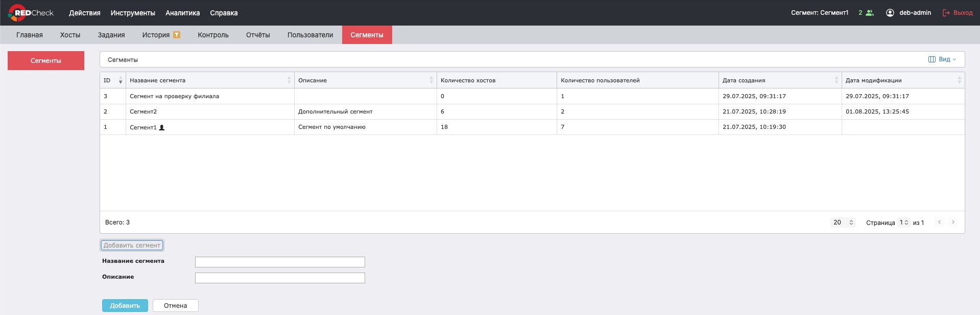Click user count cell showing 7
Viewport: 980px width, 315px height.
pyautogui.click(x=638, y=127)
